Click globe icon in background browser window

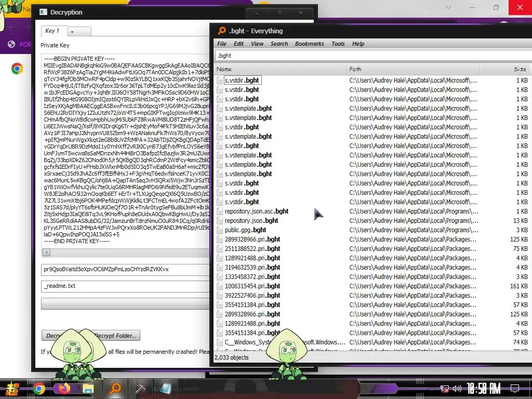[x=11, y=44]
